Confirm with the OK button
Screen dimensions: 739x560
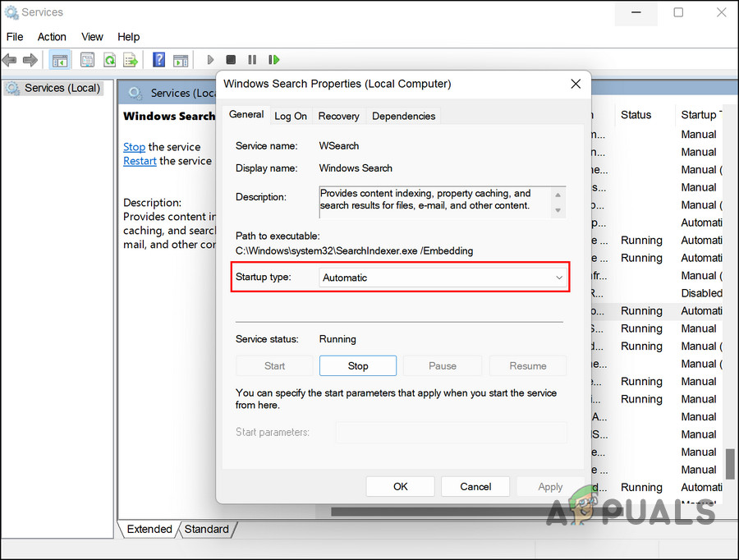(x=400, y=486)
